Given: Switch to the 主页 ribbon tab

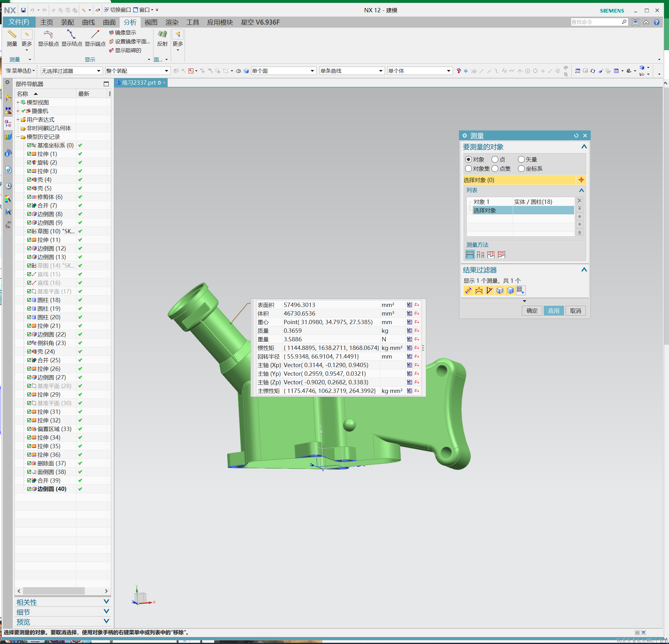Looking at the screenshot, I should click(x=46, y=22).
